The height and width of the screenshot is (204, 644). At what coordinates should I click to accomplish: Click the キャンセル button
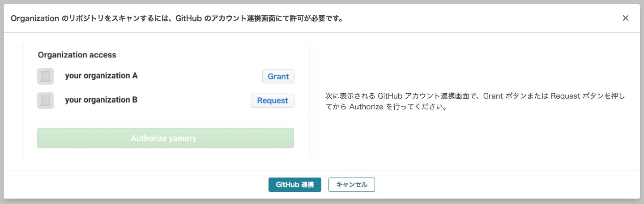(351, 185)
